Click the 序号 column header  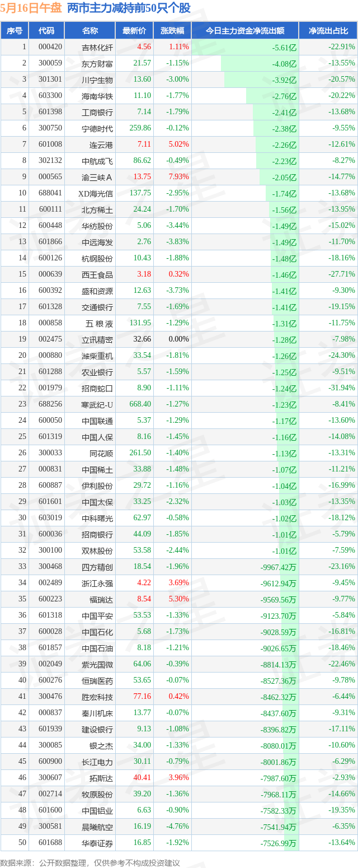[15, 31]
